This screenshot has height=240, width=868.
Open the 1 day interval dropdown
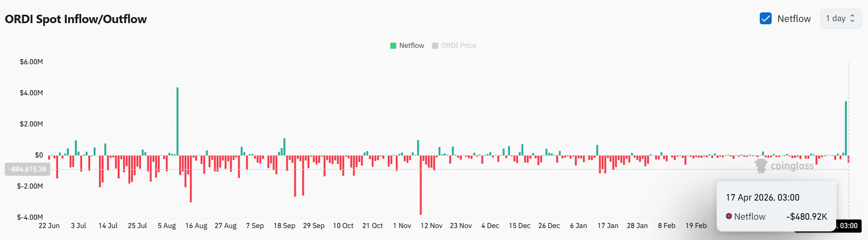841,19
